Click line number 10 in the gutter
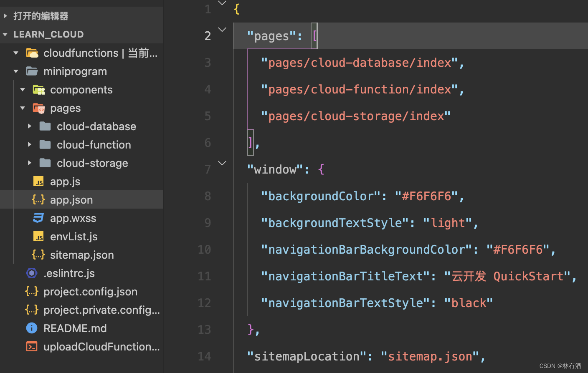This screenshot has width=588, height=373. [x=204, y=250]
